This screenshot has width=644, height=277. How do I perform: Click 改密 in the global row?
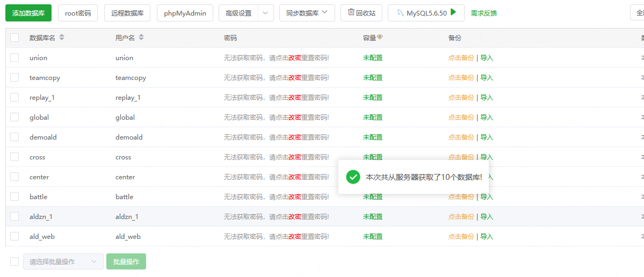tap(295, 118)
